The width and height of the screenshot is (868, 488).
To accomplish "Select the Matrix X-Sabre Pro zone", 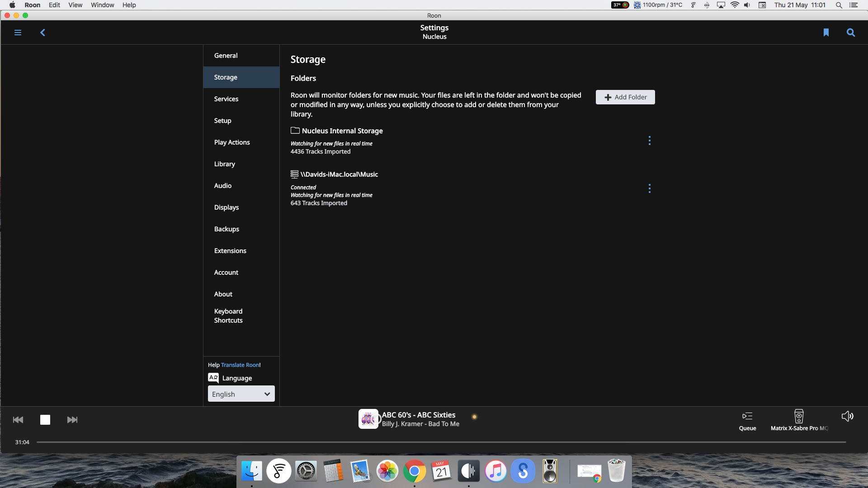I will (x=799, y=421).
